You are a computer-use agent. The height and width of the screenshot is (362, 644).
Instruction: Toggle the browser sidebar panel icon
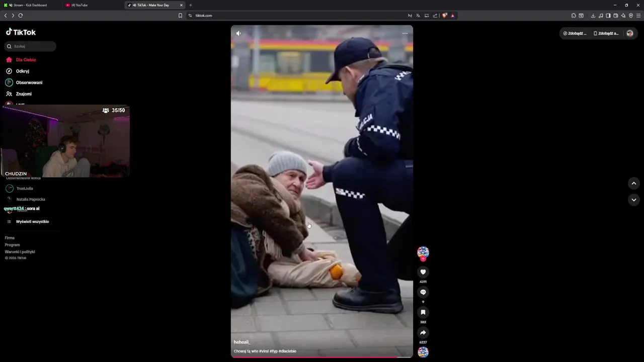click(x=608, y=16)
